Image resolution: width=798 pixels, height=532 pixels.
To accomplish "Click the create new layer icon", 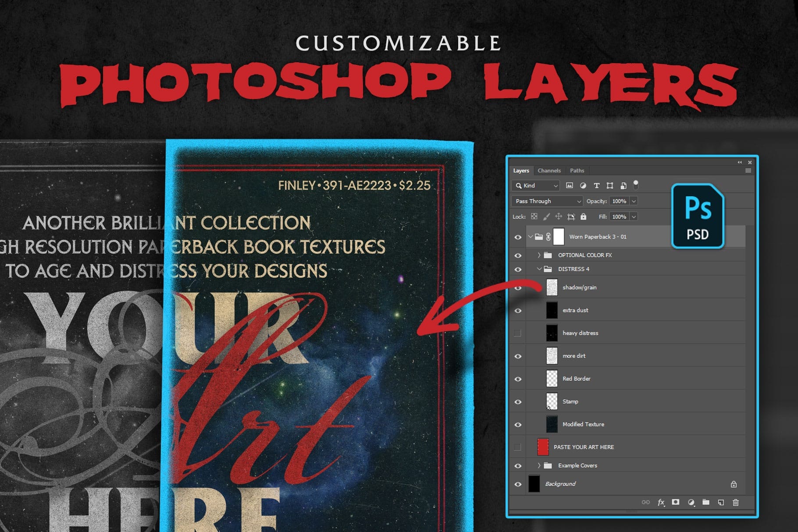I will (x=721, y=502).
